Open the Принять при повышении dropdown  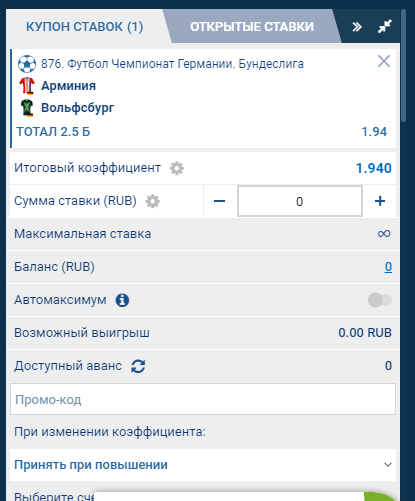click(203, 465)
